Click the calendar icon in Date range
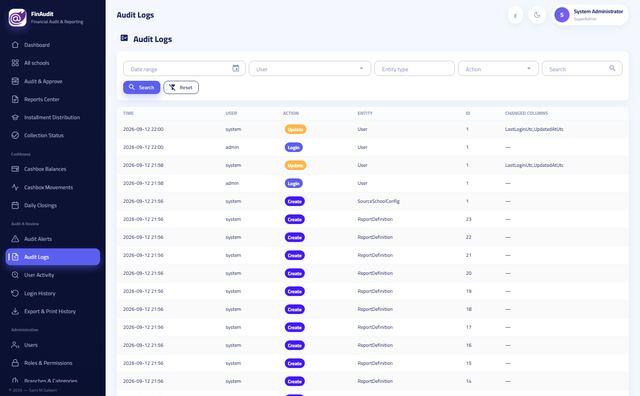 point(236,68)
